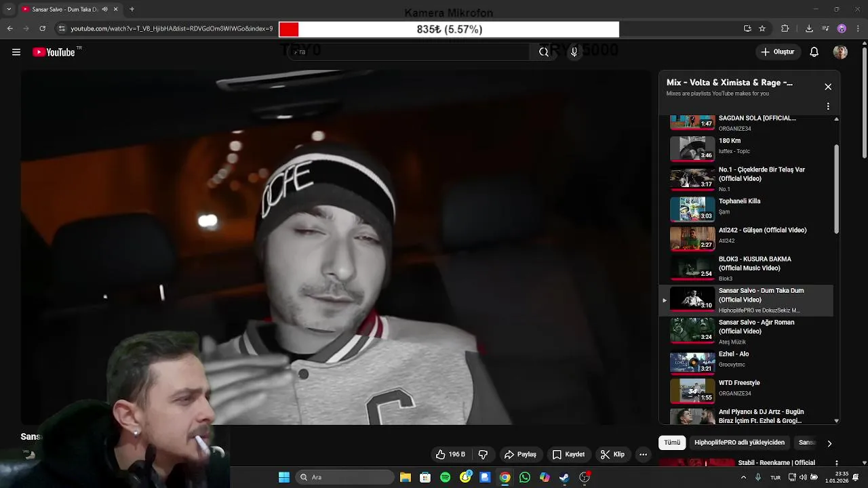The height and width of the screenshot is (488, 868).
Task: Play Ati242 - Gülşen (Official Video)
Action: tap(746, 238)
